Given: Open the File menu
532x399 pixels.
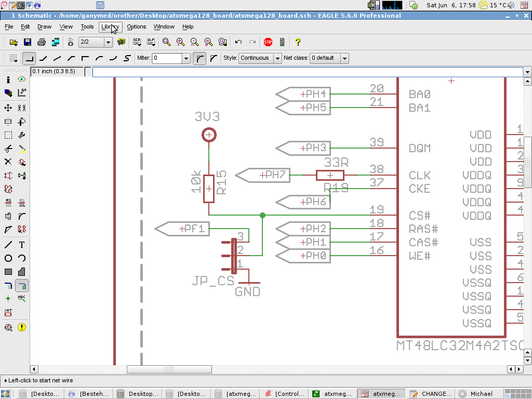Looking at the screenshot, I should [9, 26].
